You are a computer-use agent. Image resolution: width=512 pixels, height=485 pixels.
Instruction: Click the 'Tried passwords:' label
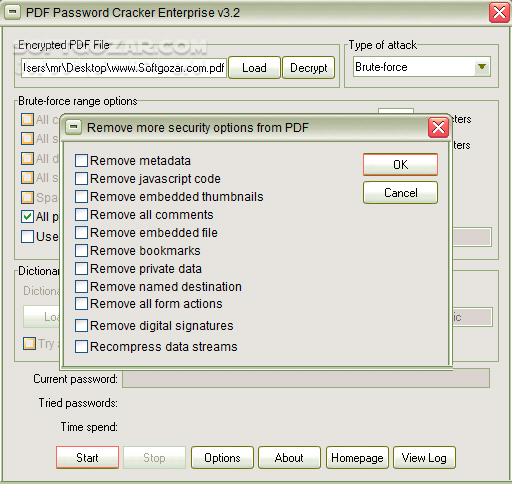[78, 403]
